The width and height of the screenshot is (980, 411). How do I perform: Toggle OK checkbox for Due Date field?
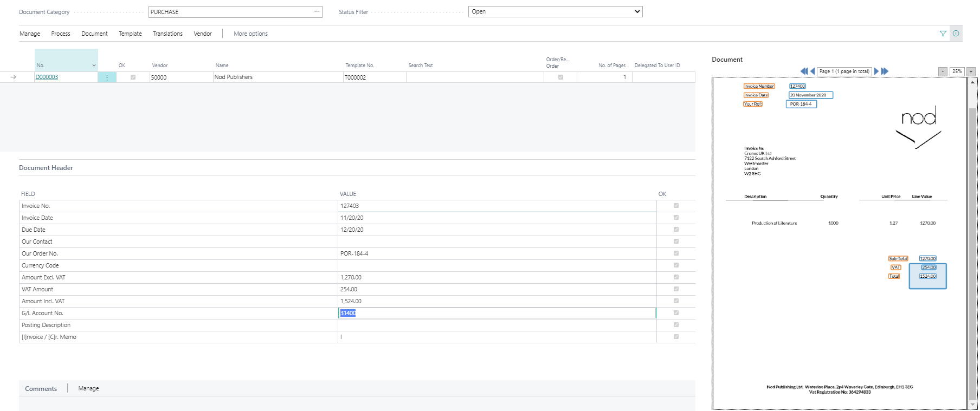click(676, 230)
